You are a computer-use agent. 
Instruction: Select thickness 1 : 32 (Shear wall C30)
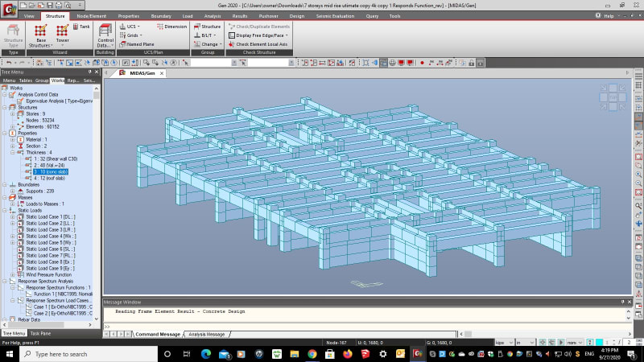(56, 158)
